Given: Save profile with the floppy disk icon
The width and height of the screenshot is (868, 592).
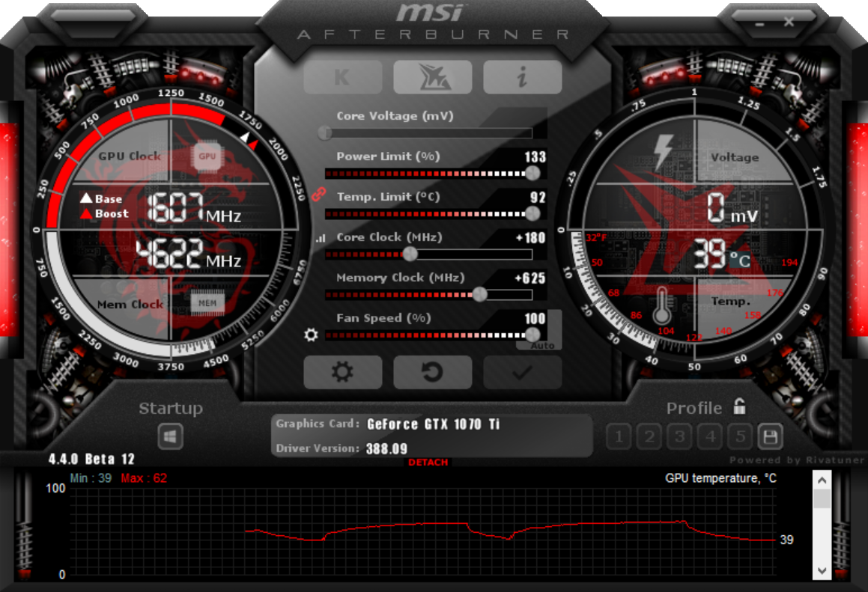Looking at the screenshot, I should 770,437.
